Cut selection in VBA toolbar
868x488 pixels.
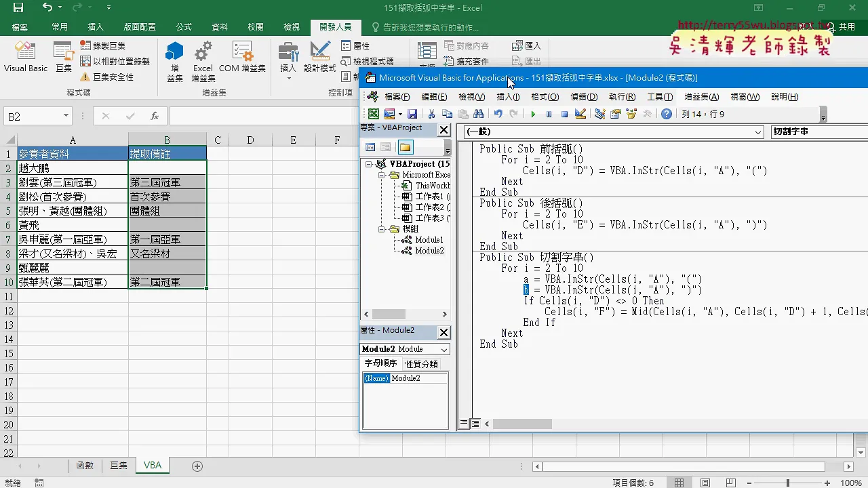(431, 114)
